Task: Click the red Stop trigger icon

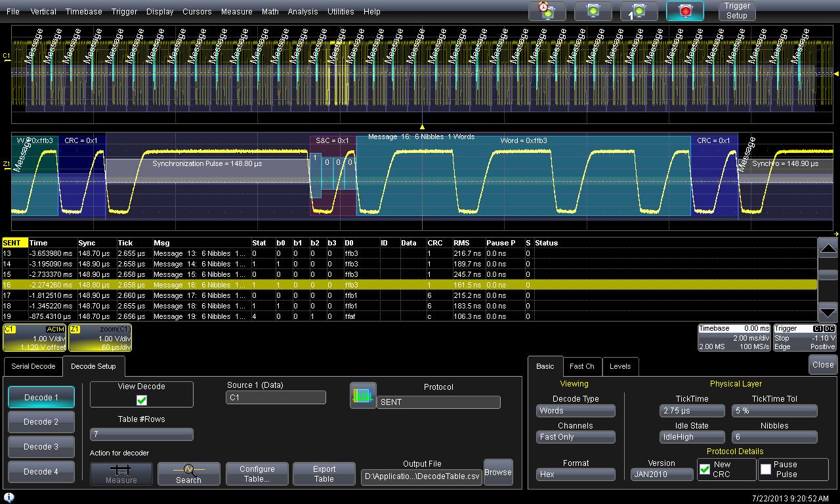Action: [x=684, y=10]
